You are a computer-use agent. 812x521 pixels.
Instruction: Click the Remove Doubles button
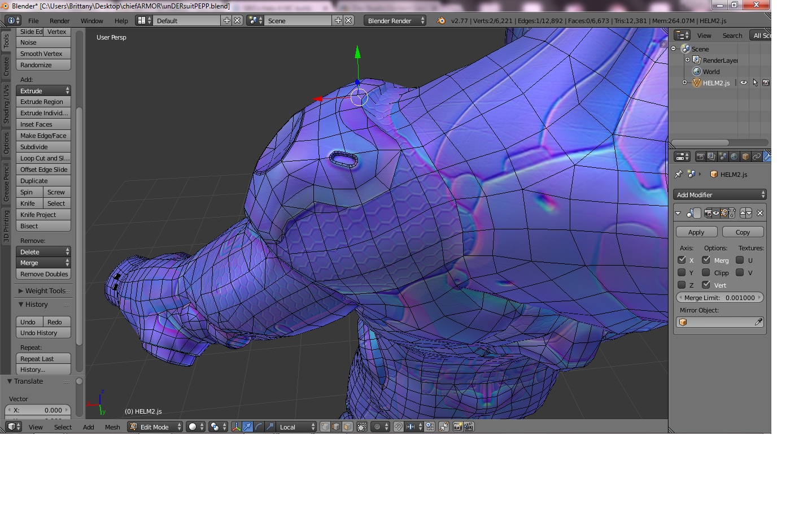point(43,274)
